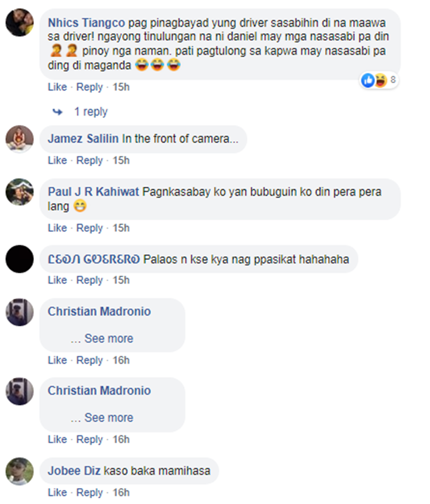Viewport: 430px width, 504px height.
Task: Reply to Jobee Diz's comment
Action: 89,493
